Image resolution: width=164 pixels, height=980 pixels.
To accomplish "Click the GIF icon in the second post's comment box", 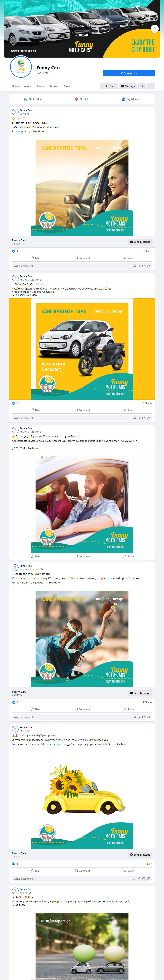I will click(x=144, y=418).
